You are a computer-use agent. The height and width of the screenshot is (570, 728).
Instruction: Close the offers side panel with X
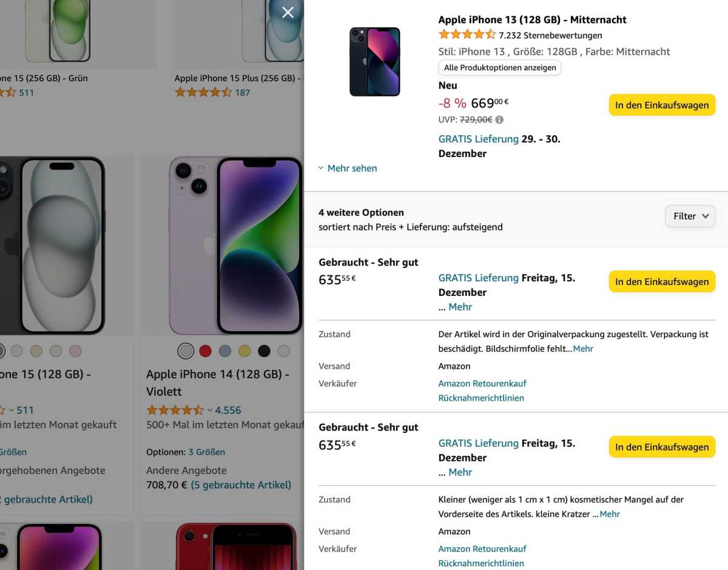[288, 12]
